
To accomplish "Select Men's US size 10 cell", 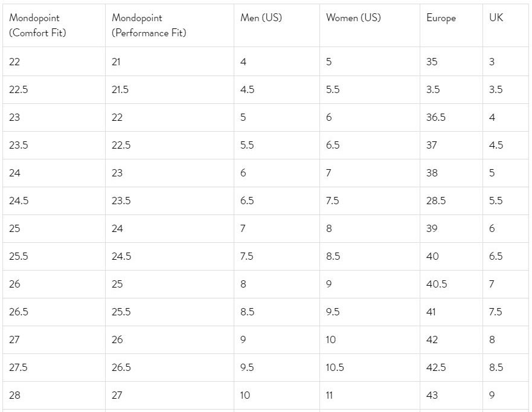I will (x=245, y=396).
